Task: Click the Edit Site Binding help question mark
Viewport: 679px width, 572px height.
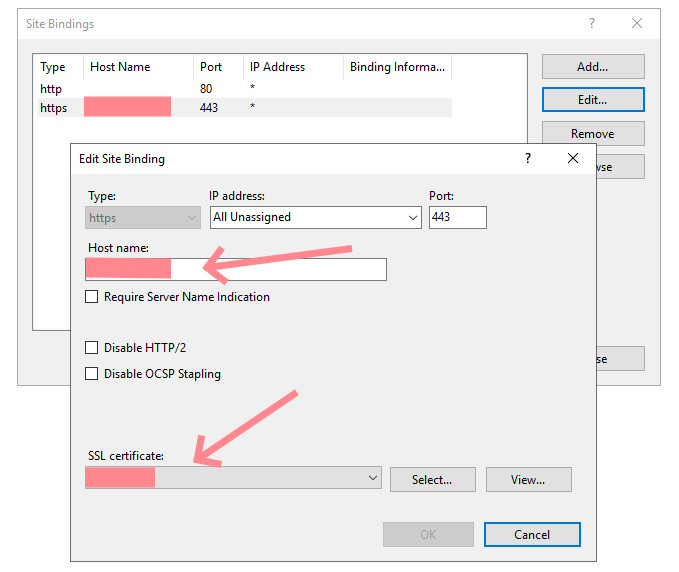Action: point(528,158)
